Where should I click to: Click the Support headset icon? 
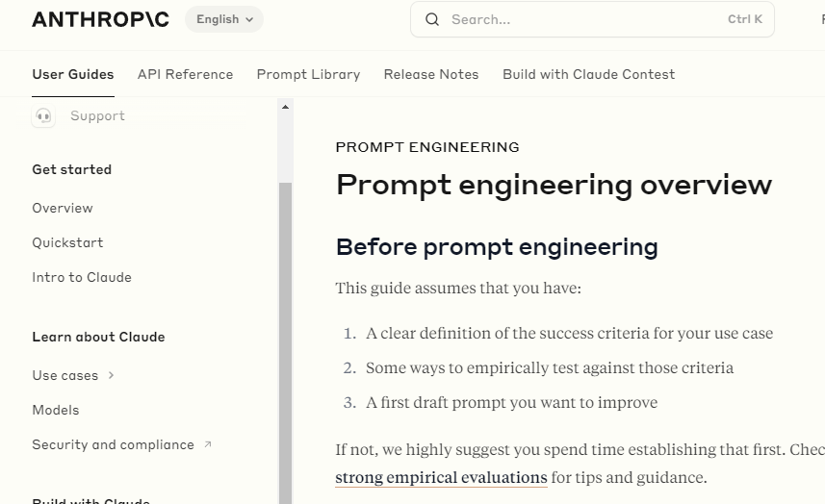coord(43,116)
